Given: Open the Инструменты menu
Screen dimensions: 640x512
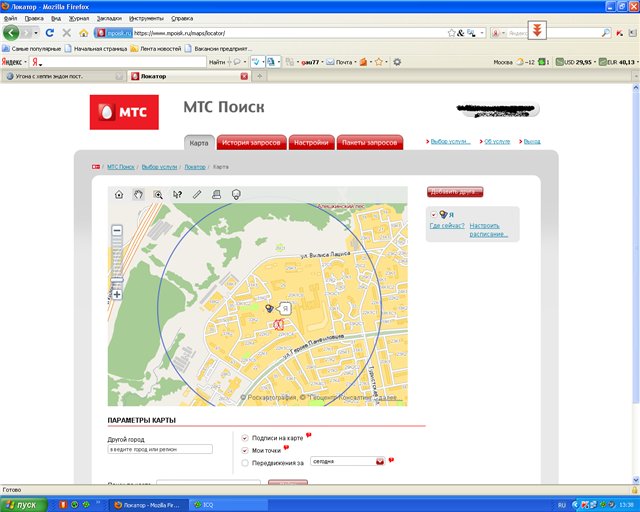Looking at the screenshot, I should pos(146,18).
